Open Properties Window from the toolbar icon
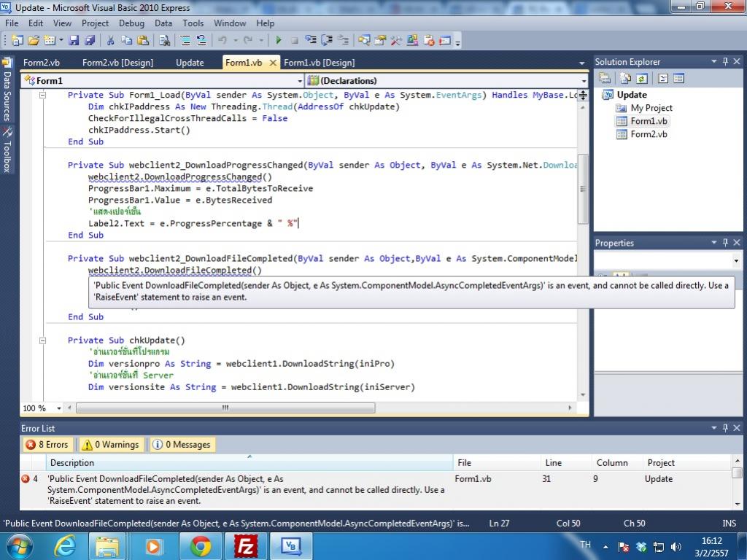747x560 pixels. pyautogui.click(x=380, y=41)
